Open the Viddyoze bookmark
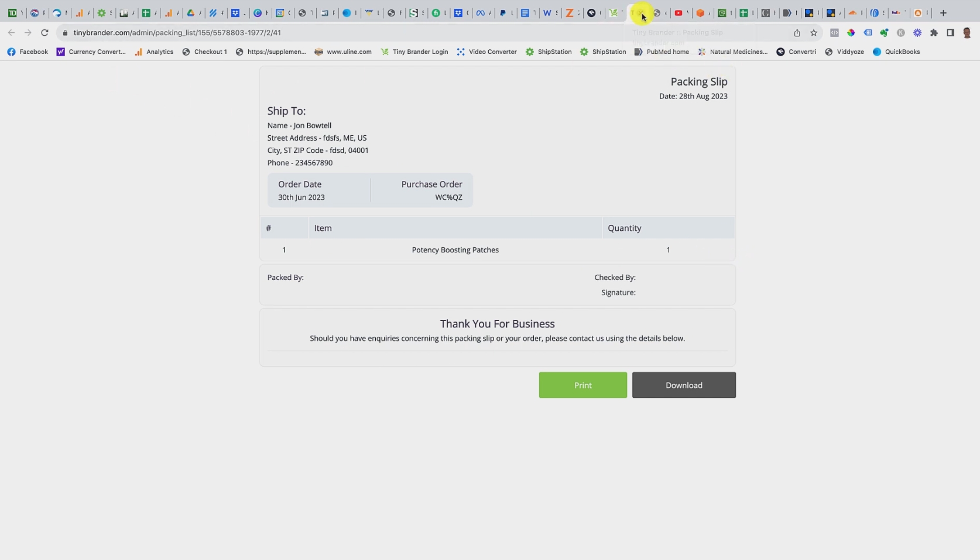 pos(844,52)
